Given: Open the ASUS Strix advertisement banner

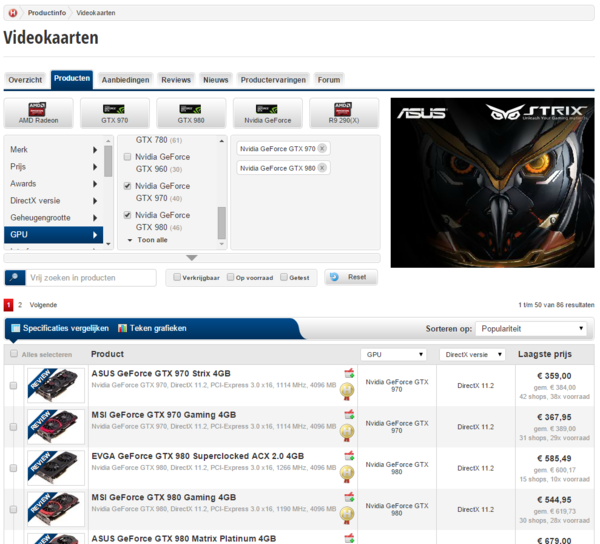Looking at the screenshot, I should coord(492,182).
